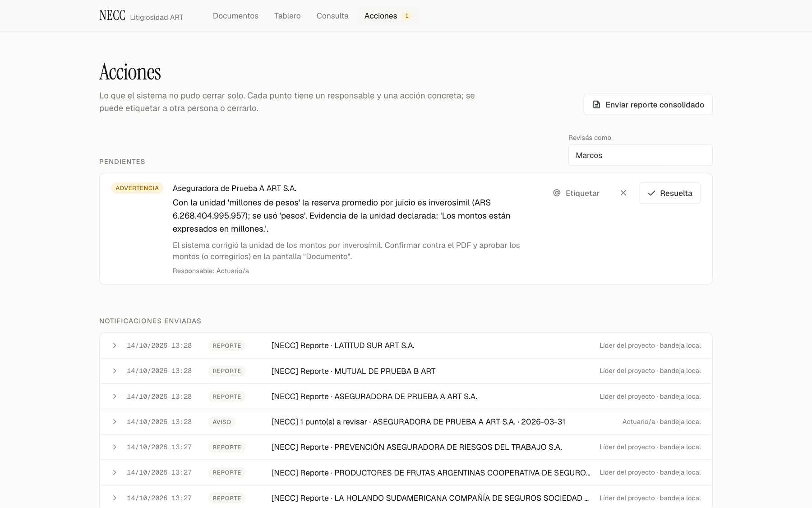Click the recipient label on PRODUCTORES DE FRUTAS row
The width and height of the screenshot is (812, 508).
[x=650, y=472]
